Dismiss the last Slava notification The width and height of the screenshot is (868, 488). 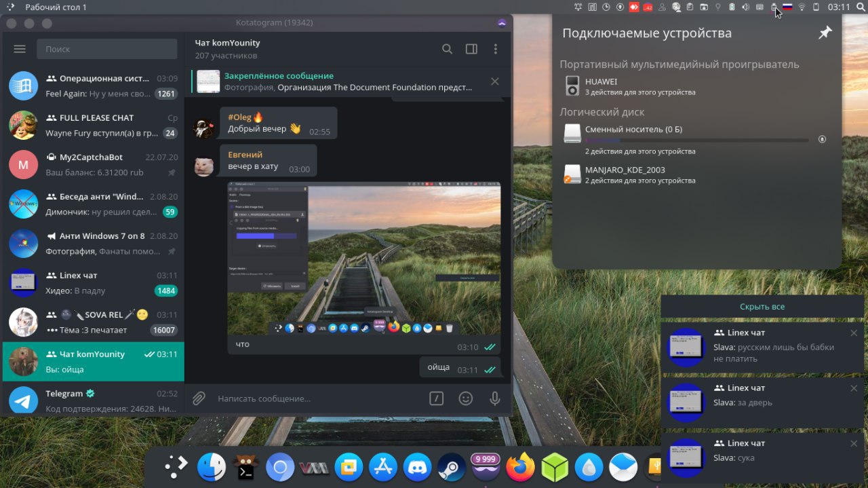pyautogui.click(x=854, y=443)
